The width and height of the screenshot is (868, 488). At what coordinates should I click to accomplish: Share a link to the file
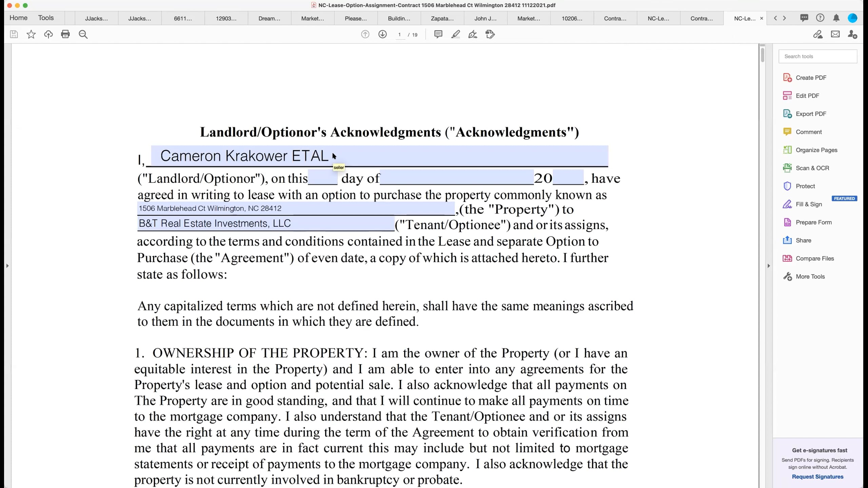tap(818, 34)
